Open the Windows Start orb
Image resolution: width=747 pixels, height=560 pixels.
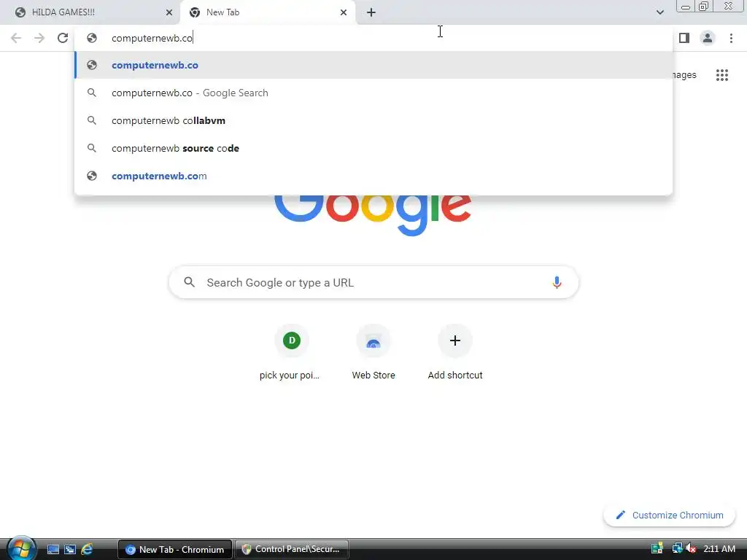pyautogui.click(x=21, y=548)
